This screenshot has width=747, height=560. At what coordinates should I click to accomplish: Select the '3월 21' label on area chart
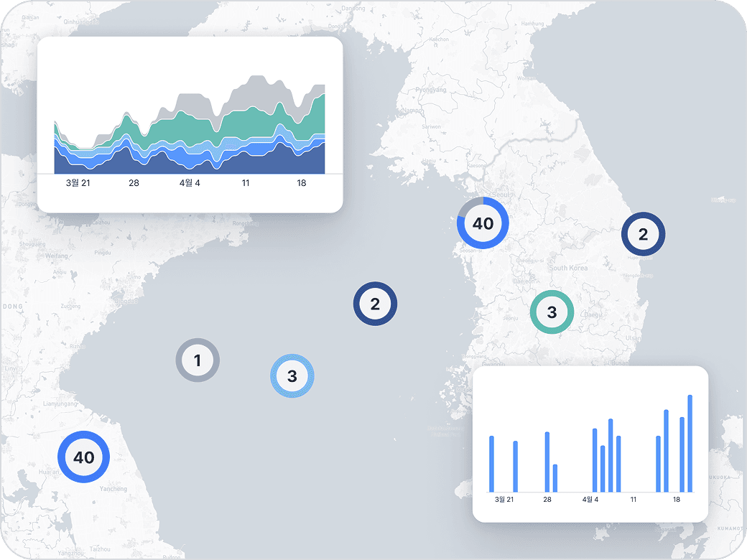point(78,183)
